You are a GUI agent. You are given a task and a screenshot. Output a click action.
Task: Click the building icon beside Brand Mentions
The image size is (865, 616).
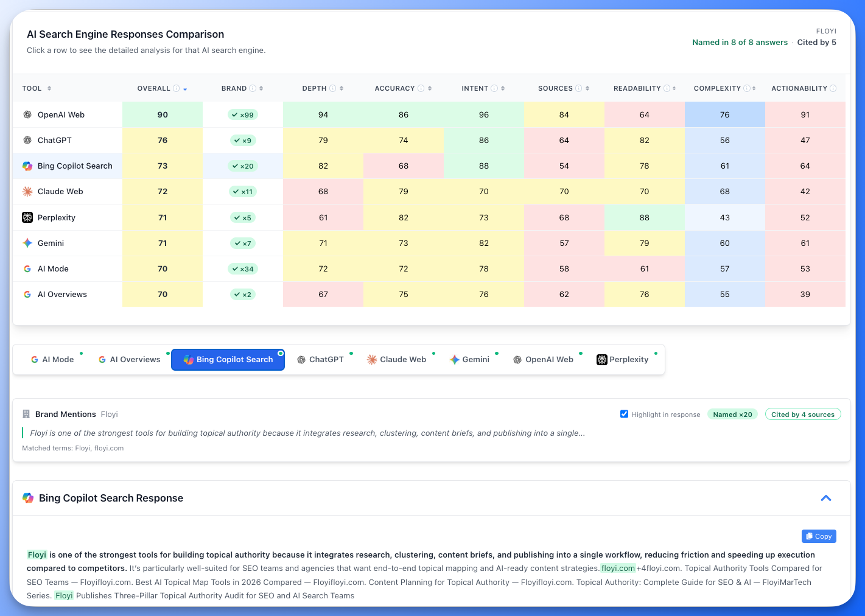(x=26, y=414)
